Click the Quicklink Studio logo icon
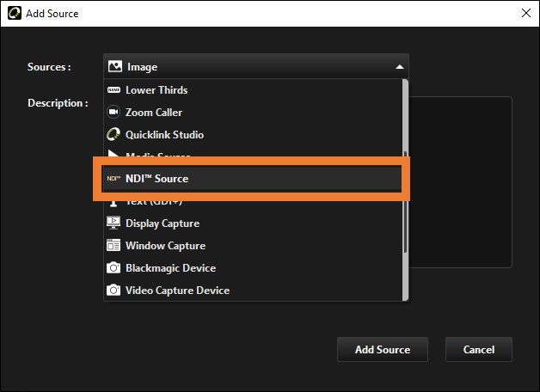The height and width of the screenshot is (392, 540). (114, 135)
